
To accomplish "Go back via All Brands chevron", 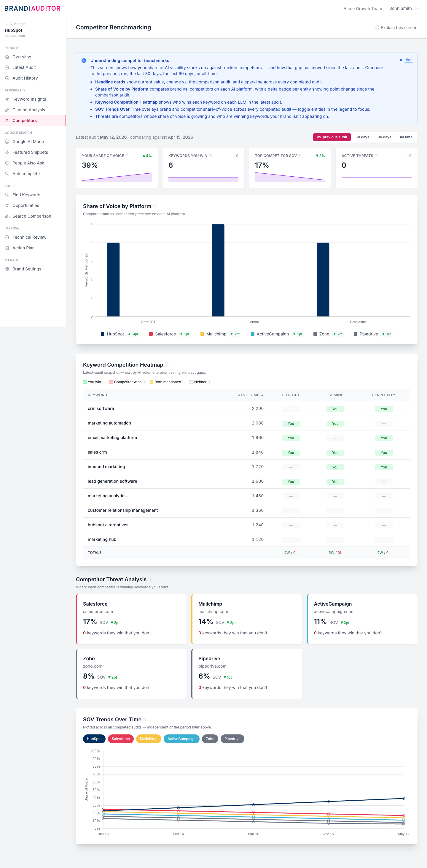I will click(x=7, y=23).
